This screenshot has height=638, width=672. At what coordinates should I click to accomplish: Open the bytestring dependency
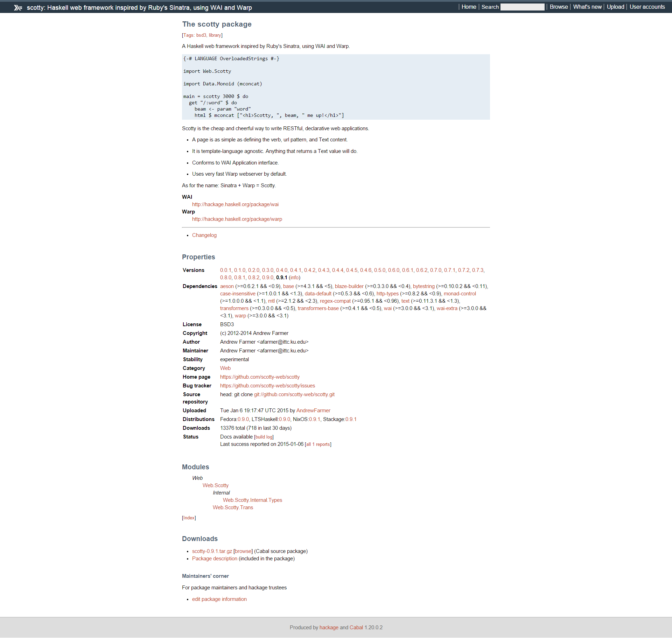[423, 286]
